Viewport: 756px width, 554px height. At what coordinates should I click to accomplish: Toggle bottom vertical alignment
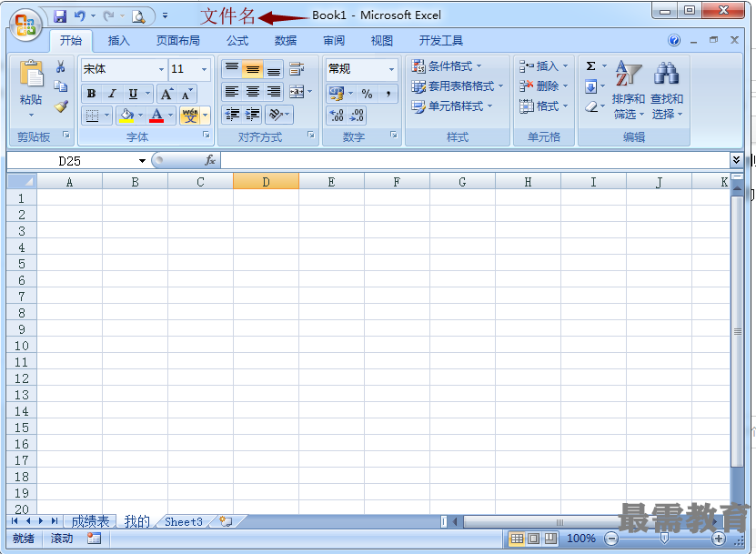point(273,69)
